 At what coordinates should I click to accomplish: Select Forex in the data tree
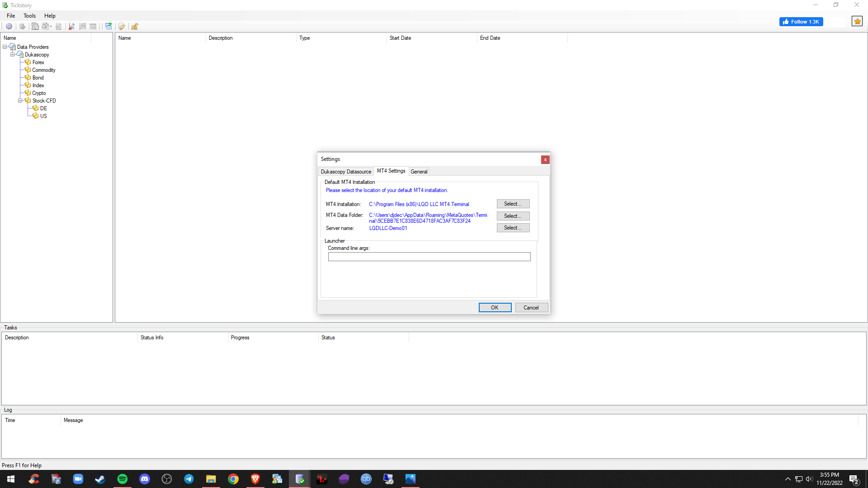[x=38, y=62]
